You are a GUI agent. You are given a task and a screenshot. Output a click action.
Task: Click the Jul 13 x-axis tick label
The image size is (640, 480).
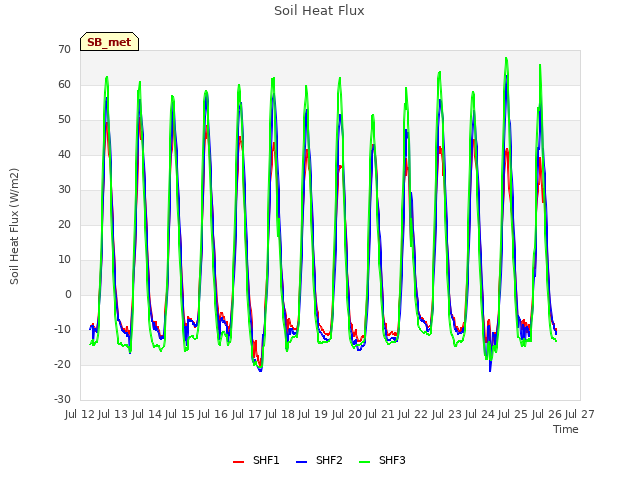[x=113, y=414]
